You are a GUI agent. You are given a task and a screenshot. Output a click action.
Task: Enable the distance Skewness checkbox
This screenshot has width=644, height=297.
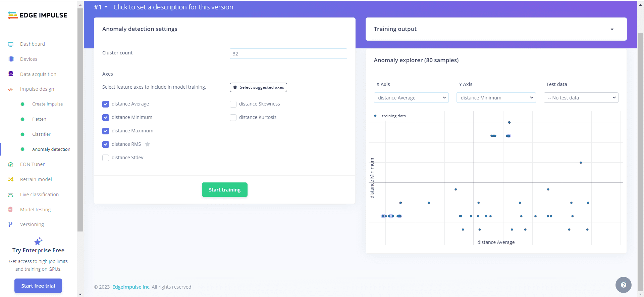[x=233, y=104]
